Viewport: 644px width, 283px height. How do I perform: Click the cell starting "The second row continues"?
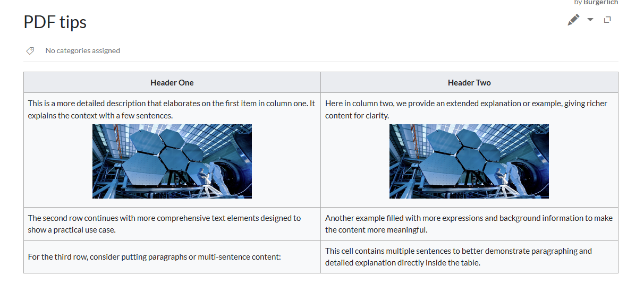(x=164, y=224)
